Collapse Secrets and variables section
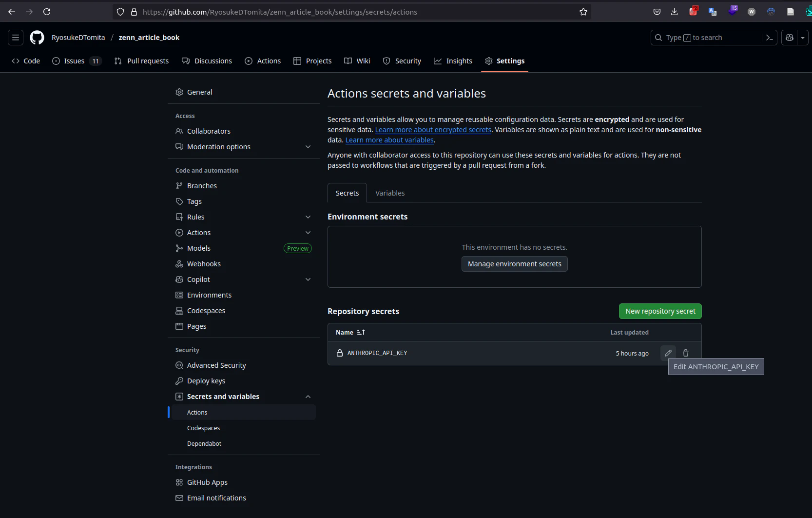Screen dimensions: 812x518 [308, 397]
